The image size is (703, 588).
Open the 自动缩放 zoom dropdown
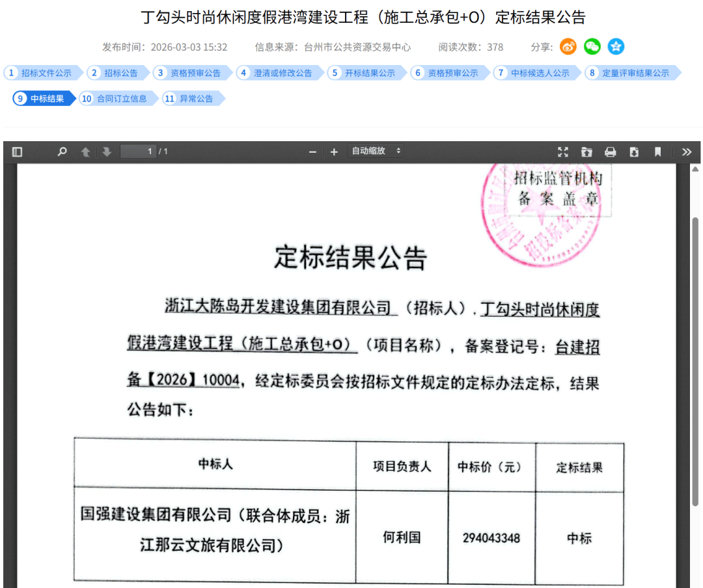(376, 151)
